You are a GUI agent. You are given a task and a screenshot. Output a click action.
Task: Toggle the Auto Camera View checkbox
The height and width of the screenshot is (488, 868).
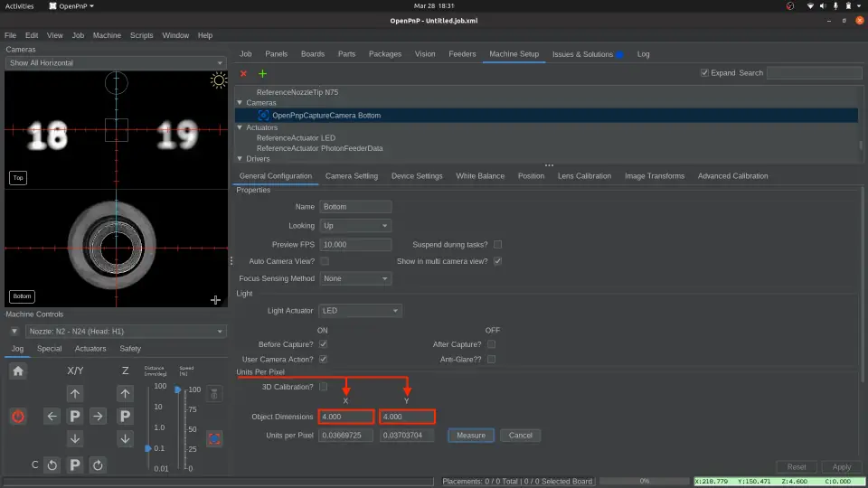(324, 261)
